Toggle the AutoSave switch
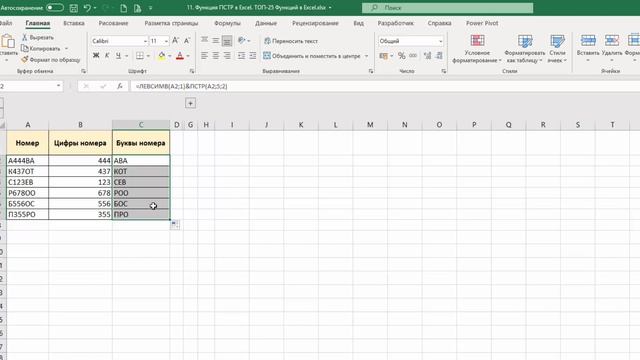This screenshot has width=640, height=360. click(x=55, y=8)
